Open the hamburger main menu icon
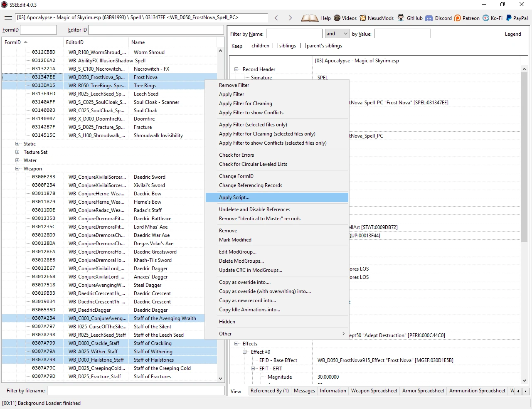The image size is (532, 409). 8,18
